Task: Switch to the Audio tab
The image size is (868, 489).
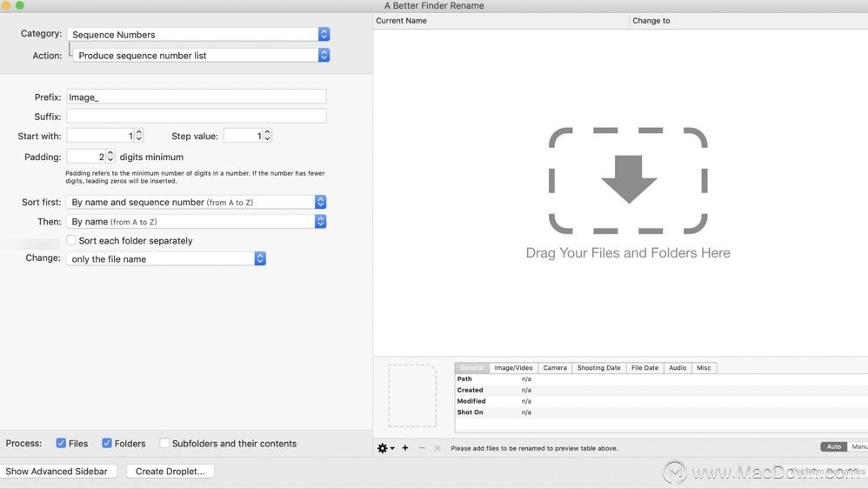Action: 677,368
